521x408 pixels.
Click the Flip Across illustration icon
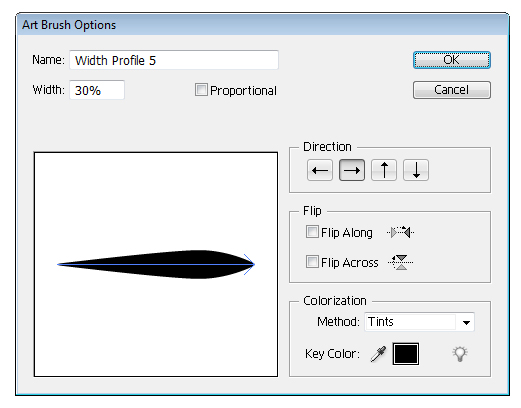coord(400,262)
